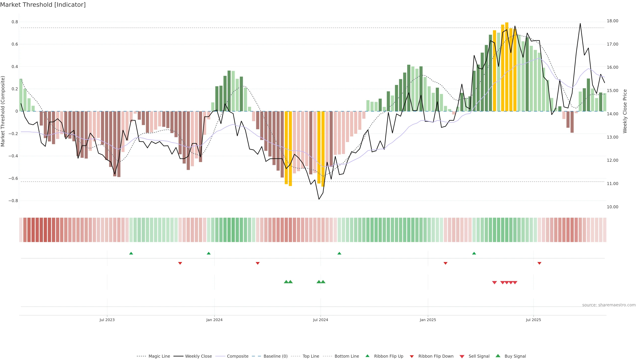
Task: Click the first green Ribbon Flip Up marker
Action: tap(131, 253)
